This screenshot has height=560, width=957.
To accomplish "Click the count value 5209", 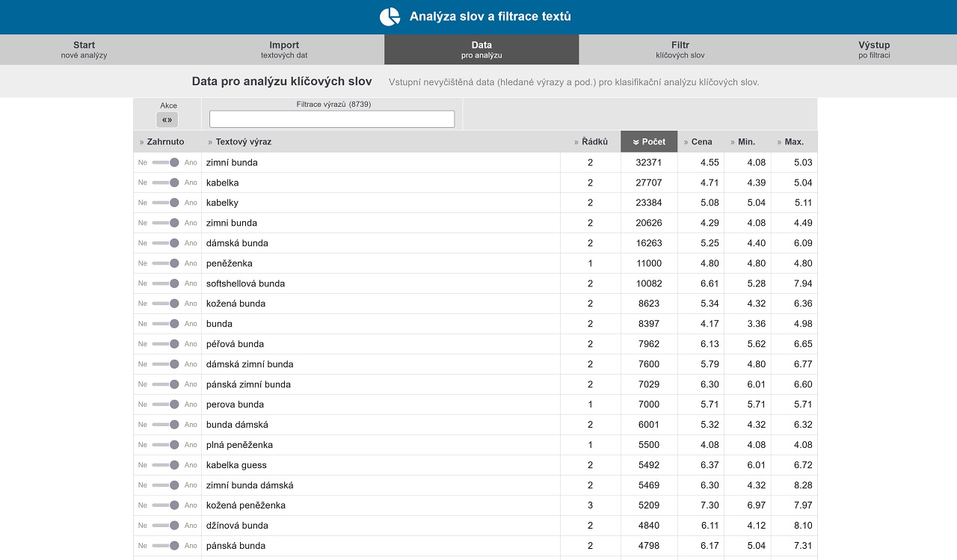I will coord(649,505).
